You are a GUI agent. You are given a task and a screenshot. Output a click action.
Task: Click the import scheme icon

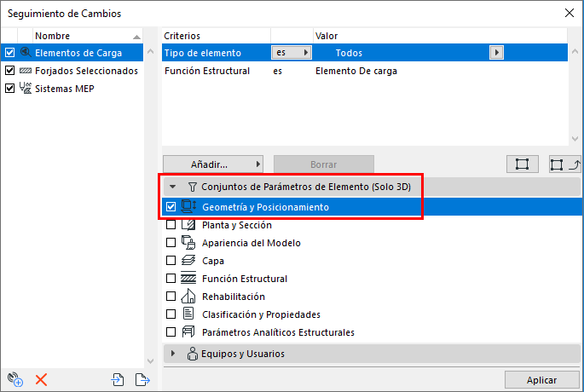pyautogui.click(x=118, y=379)
